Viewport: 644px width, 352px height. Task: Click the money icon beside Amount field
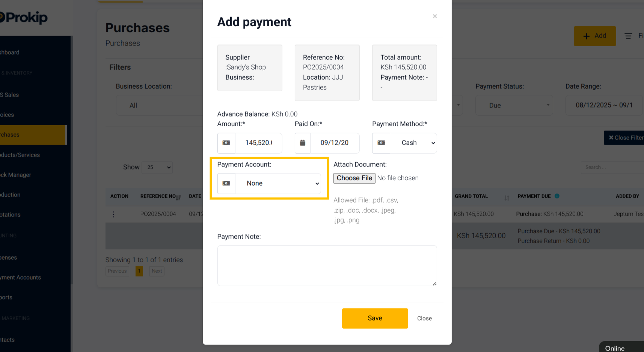226,143
